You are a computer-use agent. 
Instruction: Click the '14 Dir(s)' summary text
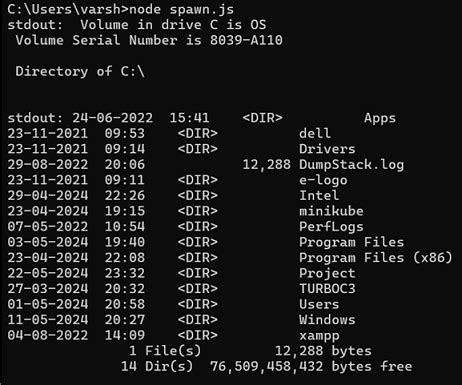[157, 366]
